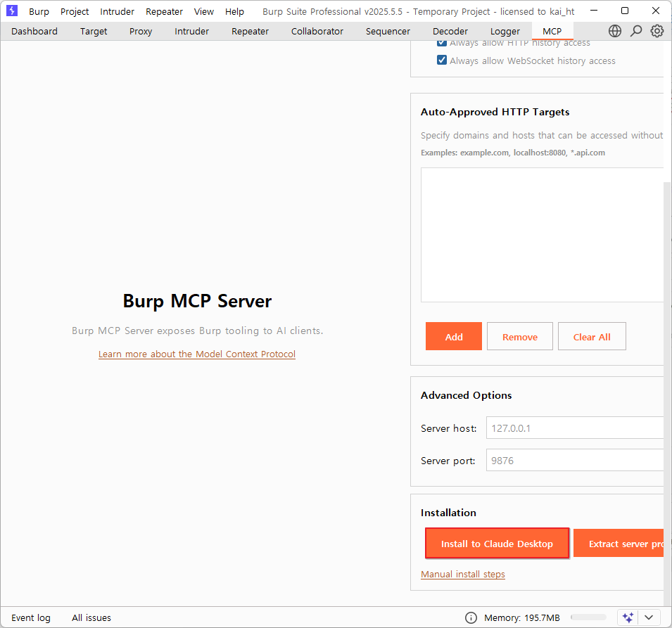
Task: Open the Burp menu
Action: 39,11
